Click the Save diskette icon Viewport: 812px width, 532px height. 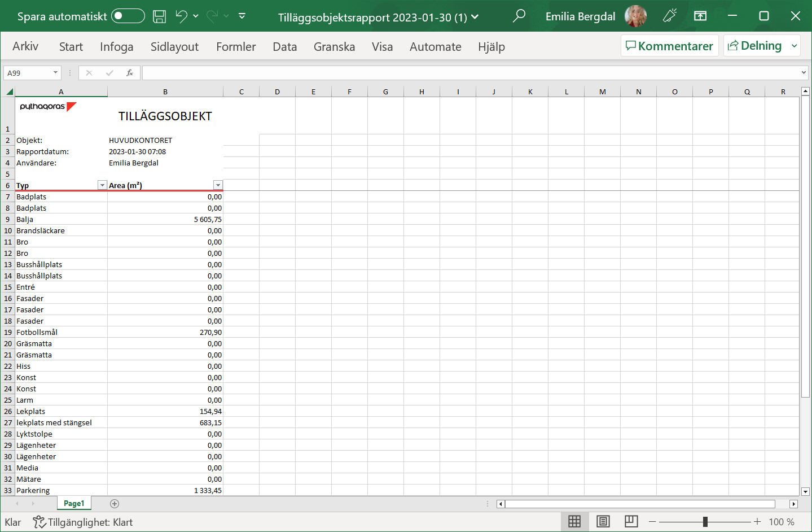click(x=160, y=16)
